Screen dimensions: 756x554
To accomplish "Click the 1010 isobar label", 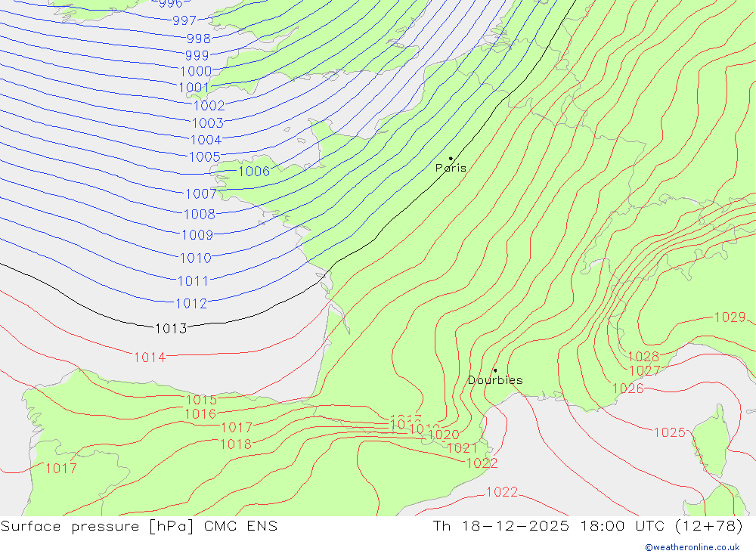I will (195, 258).
